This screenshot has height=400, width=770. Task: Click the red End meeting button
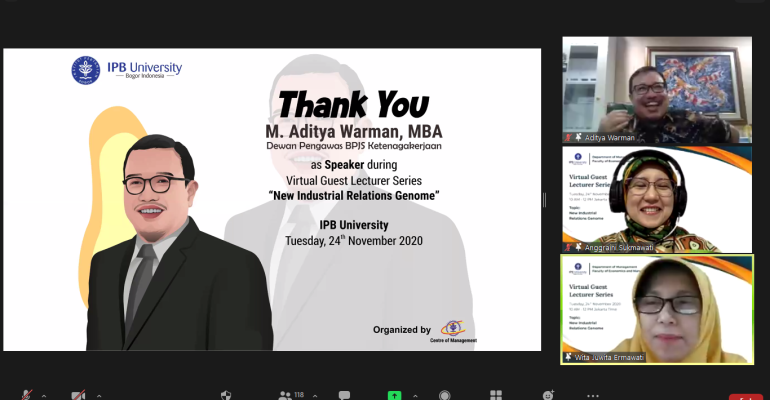click(x=745, y=397)
